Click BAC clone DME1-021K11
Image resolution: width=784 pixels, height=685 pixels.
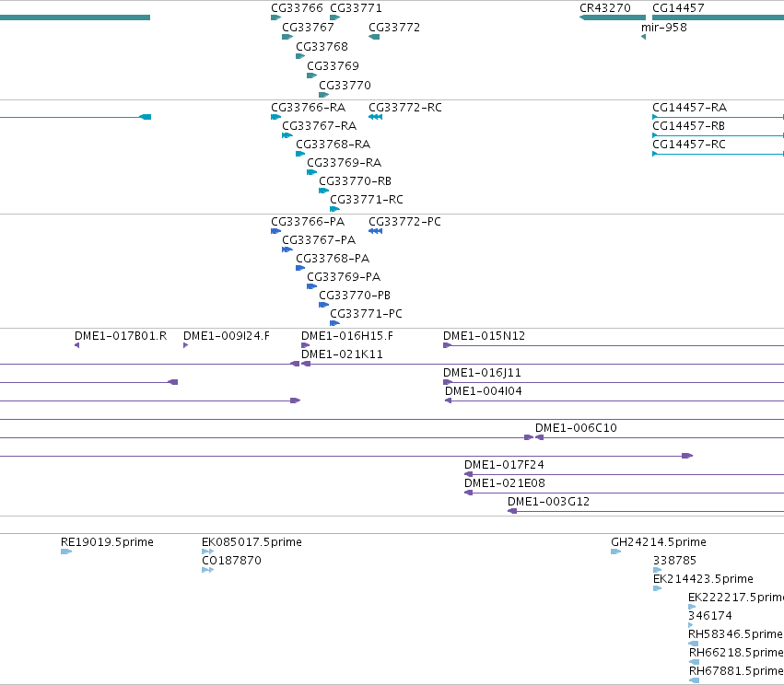click(342, 354)
